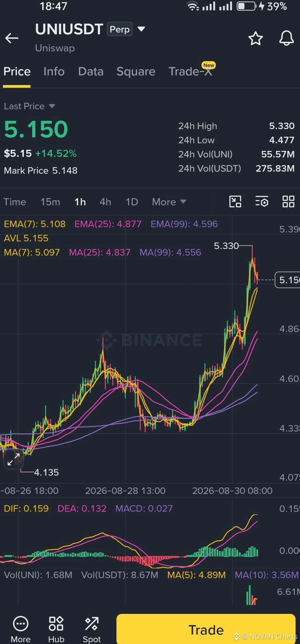This screenshot has height=644, width=300.
Task: Tap the MA(99): 4.556 label
Action: [x=170, y=252]
